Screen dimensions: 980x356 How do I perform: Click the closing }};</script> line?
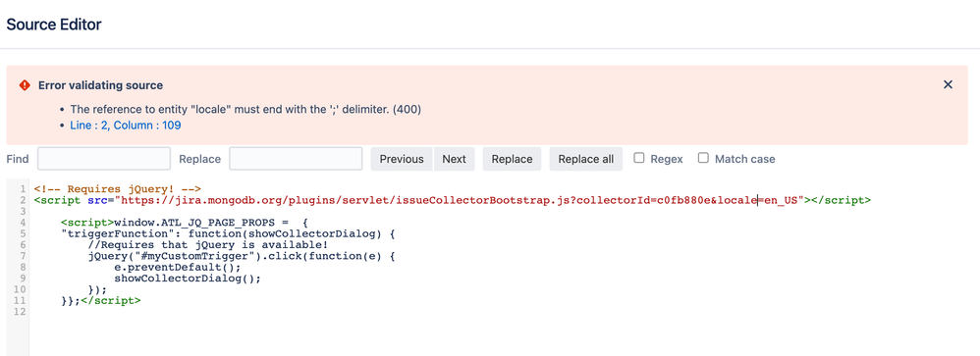coord(100,300)
